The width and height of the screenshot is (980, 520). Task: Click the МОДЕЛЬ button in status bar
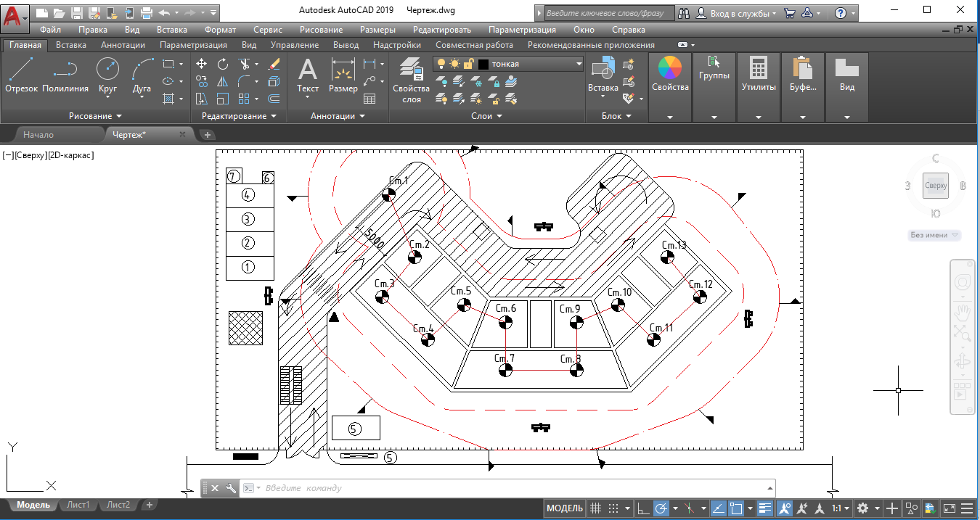coord(565,508)
